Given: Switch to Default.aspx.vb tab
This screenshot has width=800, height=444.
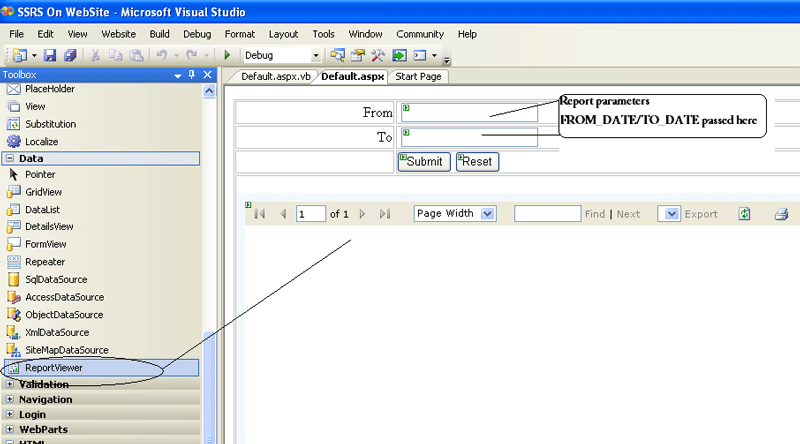Looking at the screenshot, I should pos(276,77).
